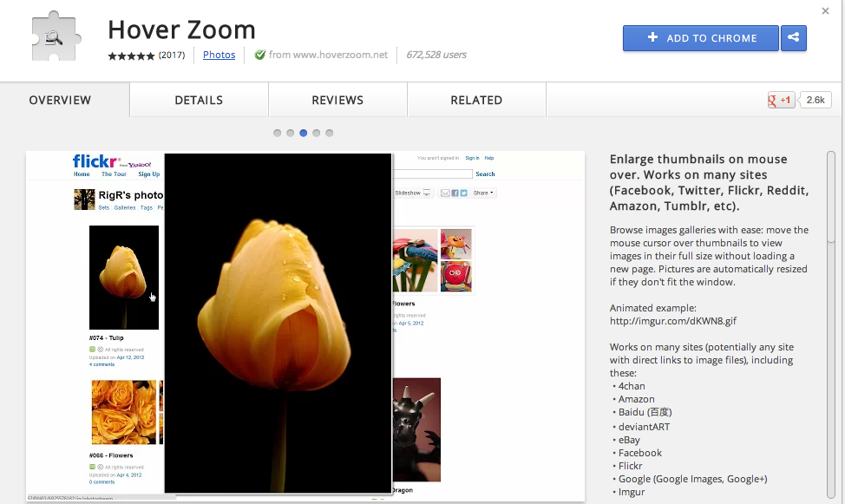Click "deviantART" in the sites list
845x504 pixels.
(x=644, y=427)
